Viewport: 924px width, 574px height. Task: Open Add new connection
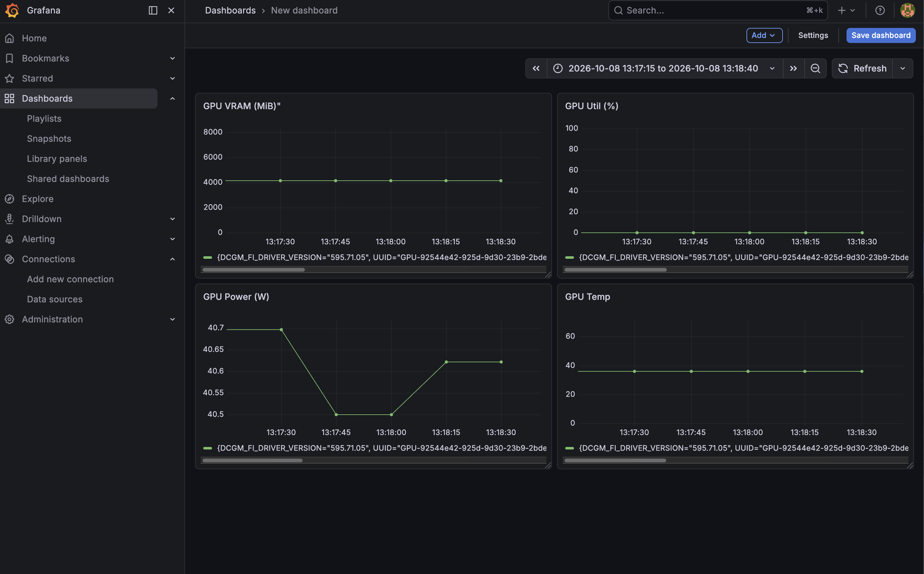pos(70,279)
